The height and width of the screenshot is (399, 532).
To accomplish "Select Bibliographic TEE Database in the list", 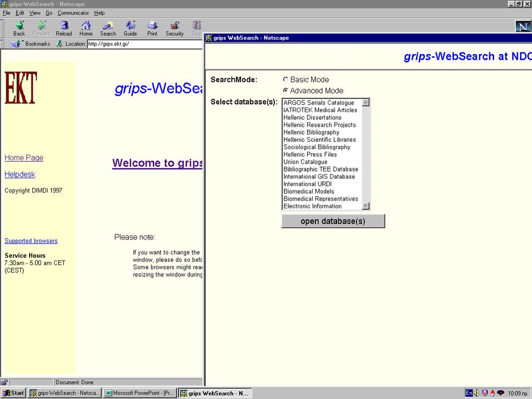I will click(321, 169).
